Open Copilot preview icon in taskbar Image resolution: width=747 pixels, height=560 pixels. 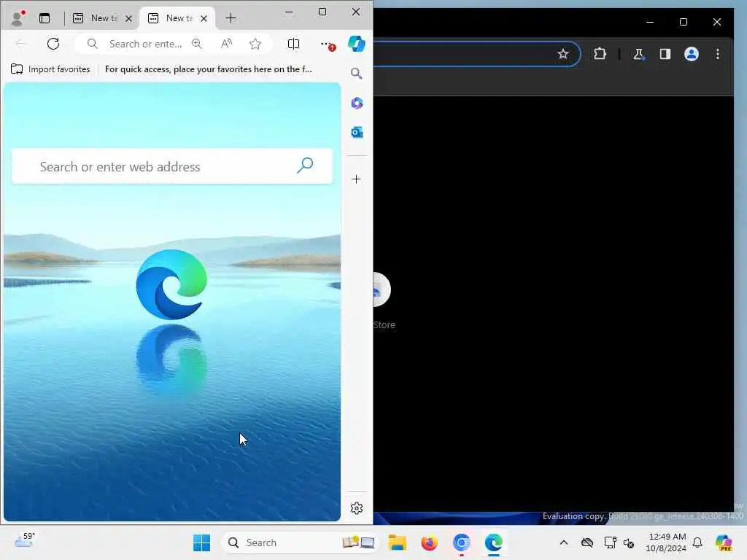point(723,542)
